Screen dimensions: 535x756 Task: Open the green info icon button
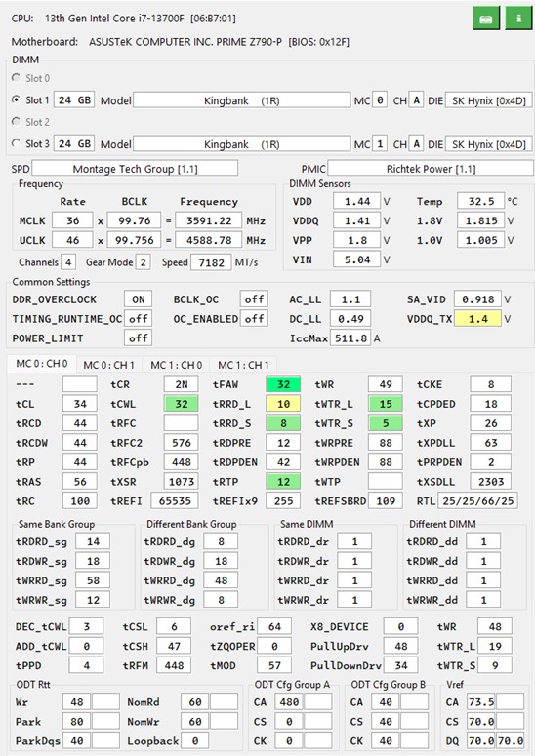click(x=518, y=19)
